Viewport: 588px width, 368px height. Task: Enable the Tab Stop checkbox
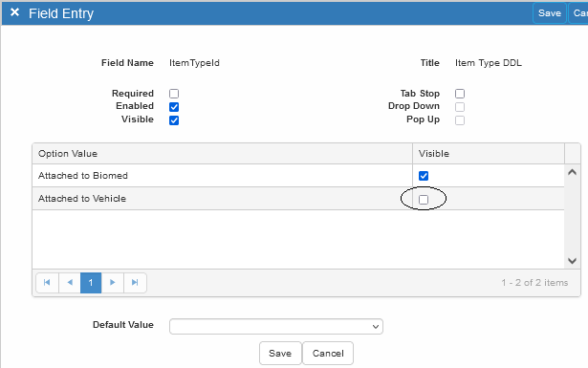click(x=460, y=94)
